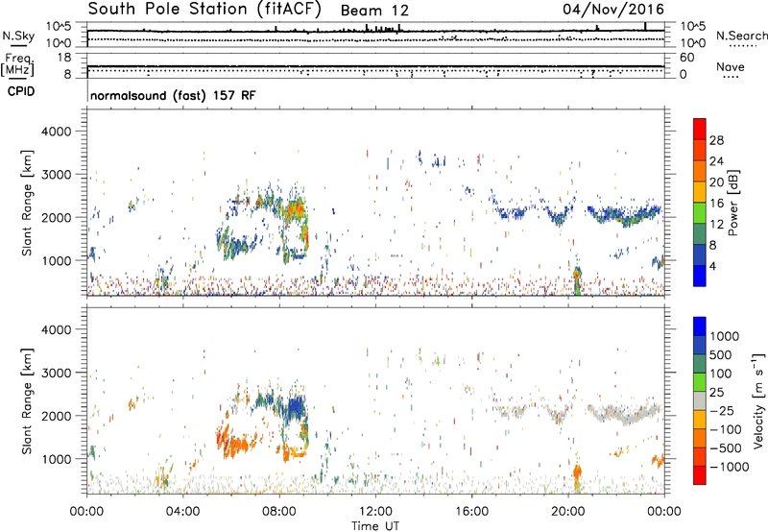Image resolution: width=768 pixels, height=532 pixels.
Task: Click the 'Beam 12' label
Action: [374, 11]
